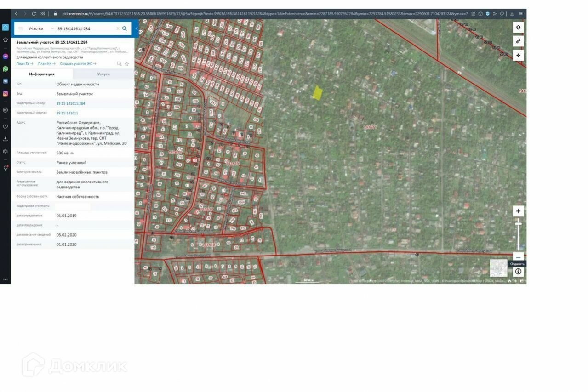Screen dimensions: 588x392
Task: Open sidebar downloads icon
Action: [6, 139]
